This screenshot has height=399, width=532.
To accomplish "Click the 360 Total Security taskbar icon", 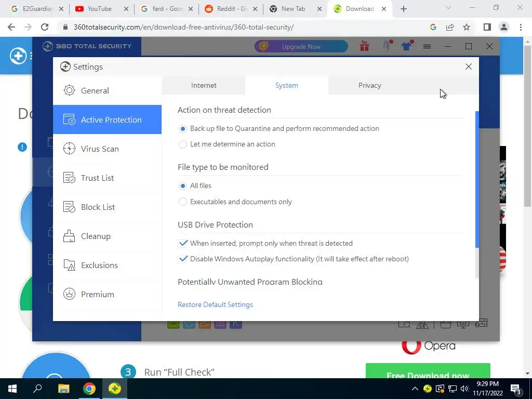I will tap(115, 389).
